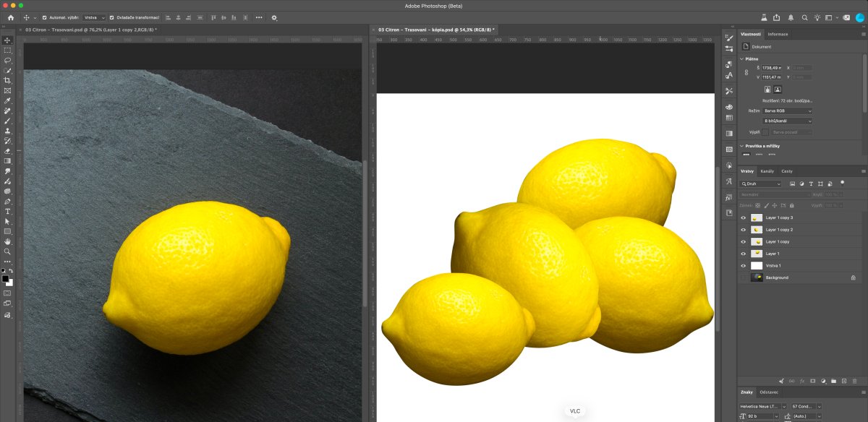868x422 pixels.
Task: Show the Background layer
Action: 743,277
